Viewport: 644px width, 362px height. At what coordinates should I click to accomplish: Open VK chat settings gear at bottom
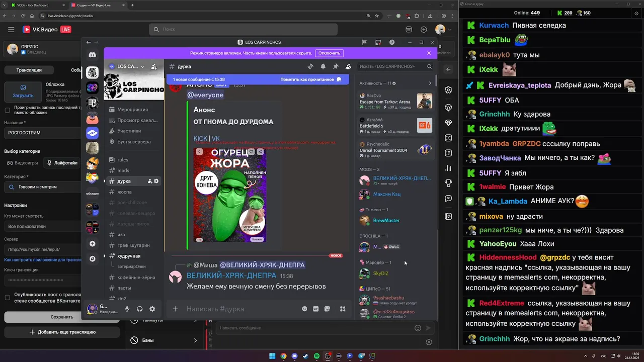pyautogui.click(x=429, y=342)
